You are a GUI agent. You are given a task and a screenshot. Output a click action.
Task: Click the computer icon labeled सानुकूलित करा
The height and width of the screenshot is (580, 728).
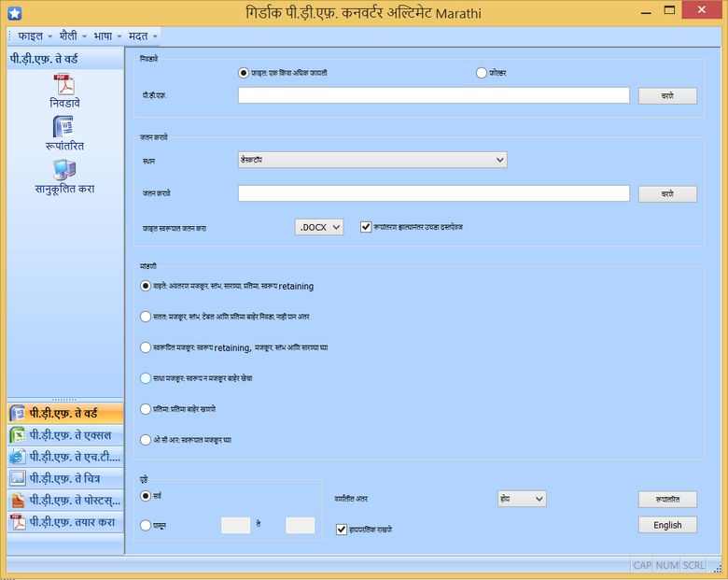pyautogui.click(x=64, y=169)
